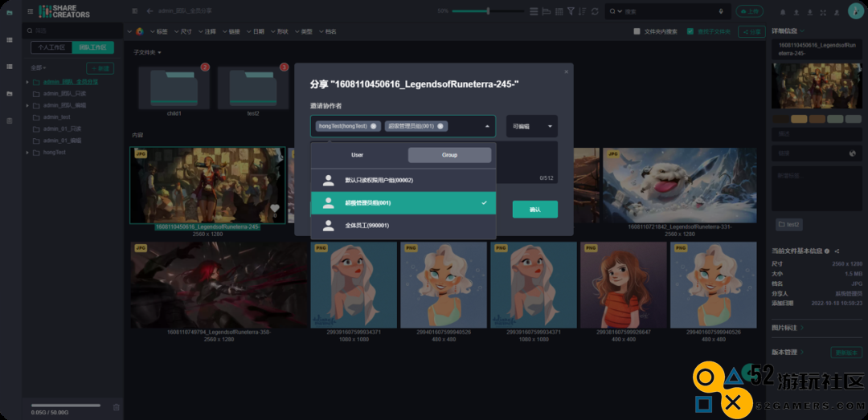The height and width of the screenshot is (420, 868).
Task: Switch to grid table view icon
Action: [559, 11]
